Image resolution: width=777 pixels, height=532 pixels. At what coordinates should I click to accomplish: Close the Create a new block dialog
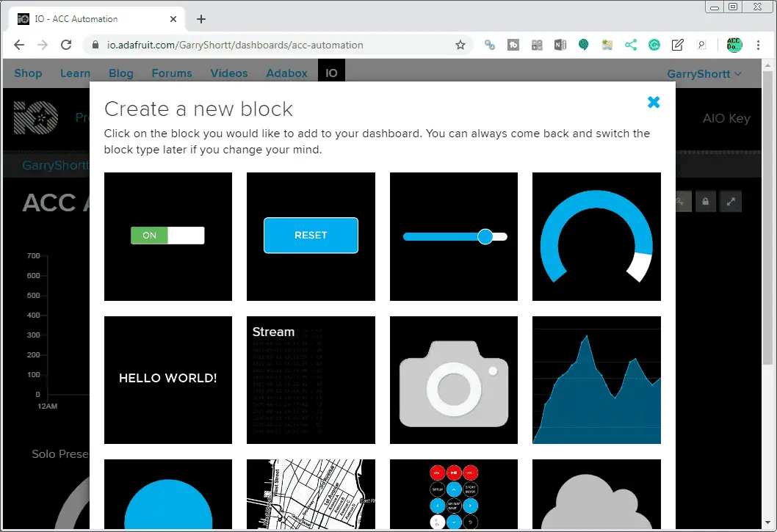point(654,102)
